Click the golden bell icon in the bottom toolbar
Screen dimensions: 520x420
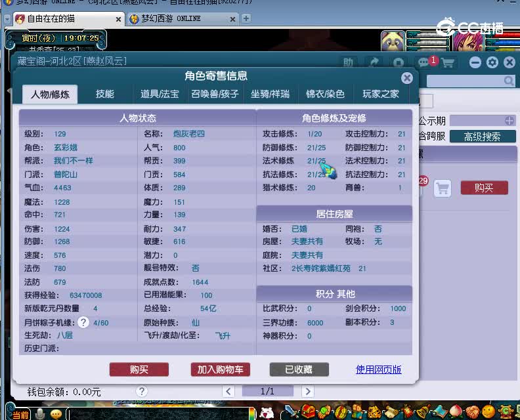pos(423,412)
